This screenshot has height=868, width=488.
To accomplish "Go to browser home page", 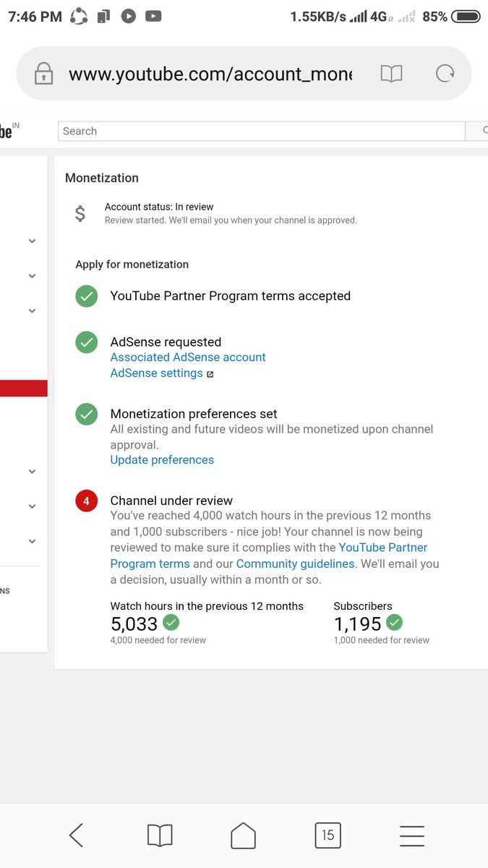I will point(244,835).
